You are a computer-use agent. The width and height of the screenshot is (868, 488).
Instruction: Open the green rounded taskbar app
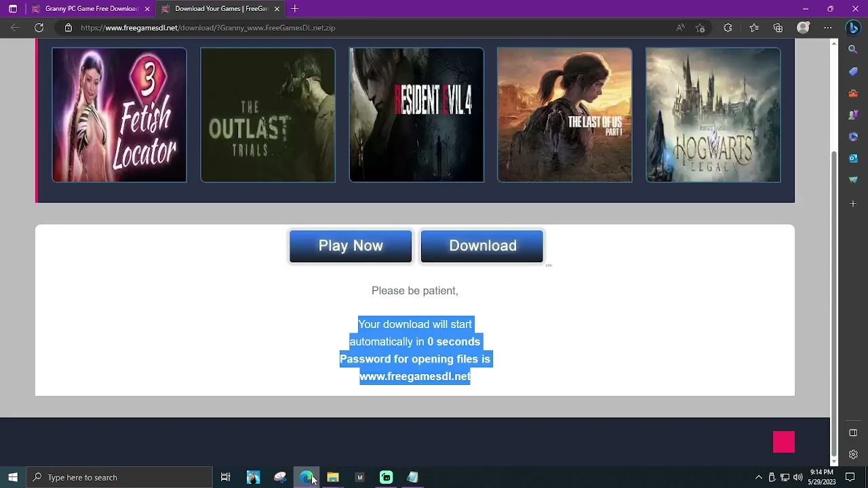387,477
